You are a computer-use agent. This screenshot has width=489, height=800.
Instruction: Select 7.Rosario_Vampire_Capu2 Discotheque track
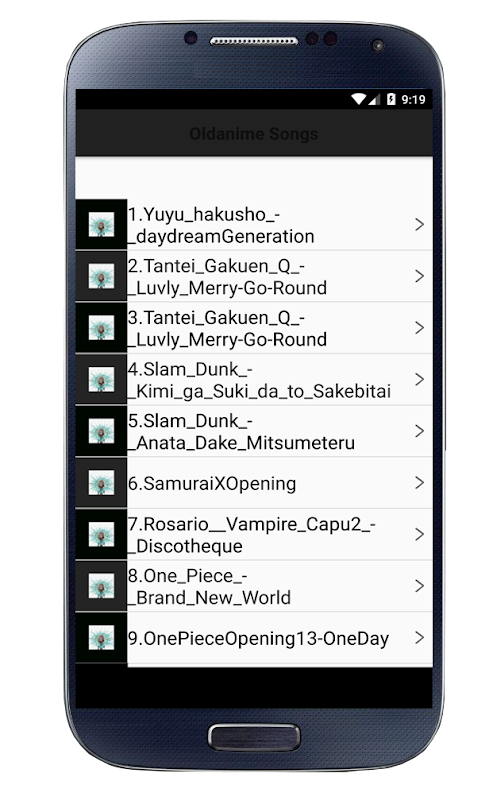252,535
